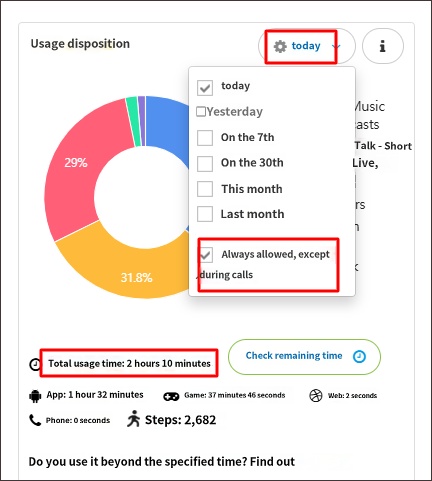Pick Last month period option

pos(252,214)
